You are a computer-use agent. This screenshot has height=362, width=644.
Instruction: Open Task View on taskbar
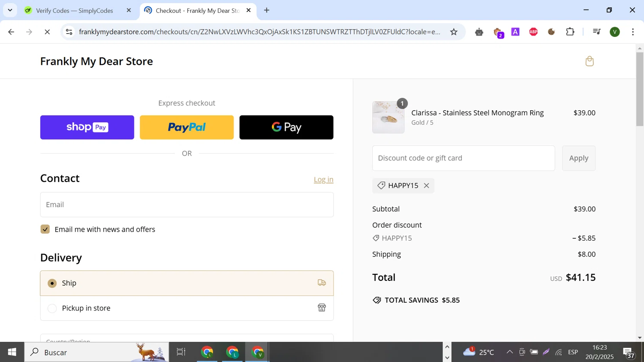point(181,352)
